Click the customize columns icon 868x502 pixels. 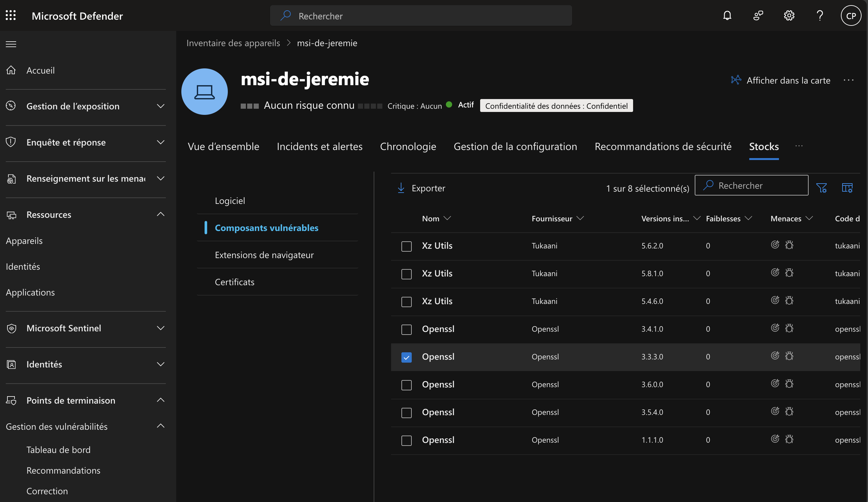pyautogui.click(x=847, y=188)
